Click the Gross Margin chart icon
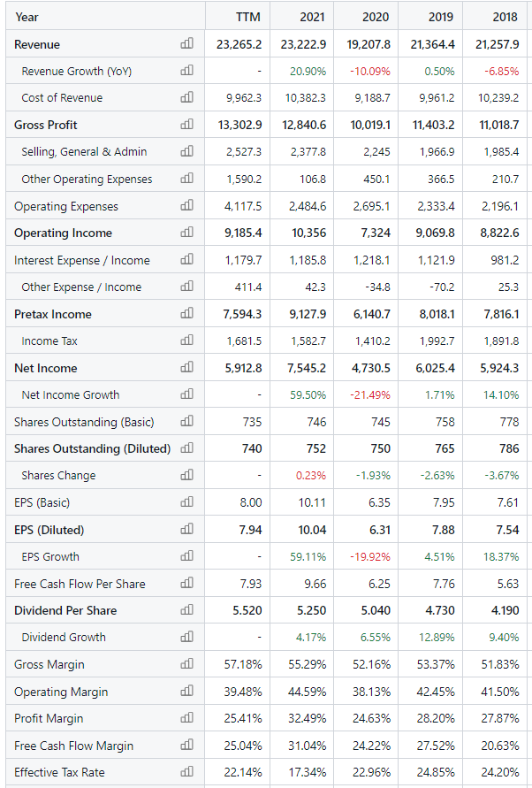 [x=186, y=664]
